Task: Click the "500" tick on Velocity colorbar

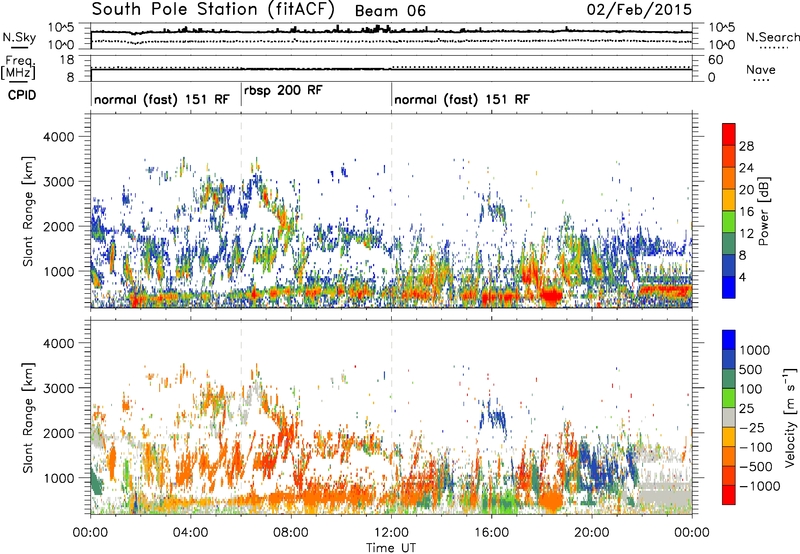Action: click(x=751, y=369)
